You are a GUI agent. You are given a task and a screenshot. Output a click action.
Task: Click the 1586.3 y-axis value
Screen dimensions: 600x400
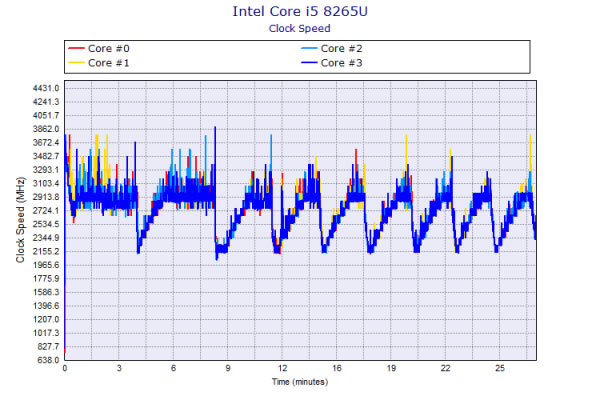(x=46, y=292)
